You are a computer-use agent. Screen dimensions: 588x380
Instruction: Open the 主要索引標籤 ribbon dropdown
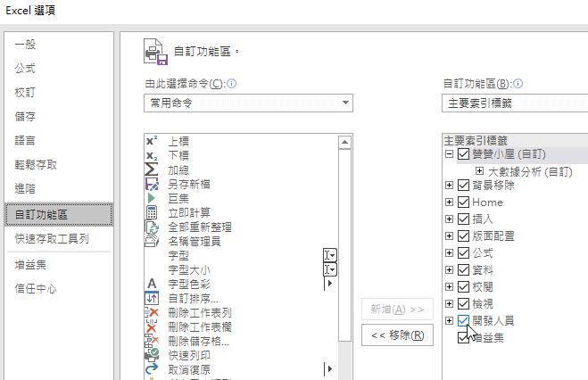click(x=515, y=103)
